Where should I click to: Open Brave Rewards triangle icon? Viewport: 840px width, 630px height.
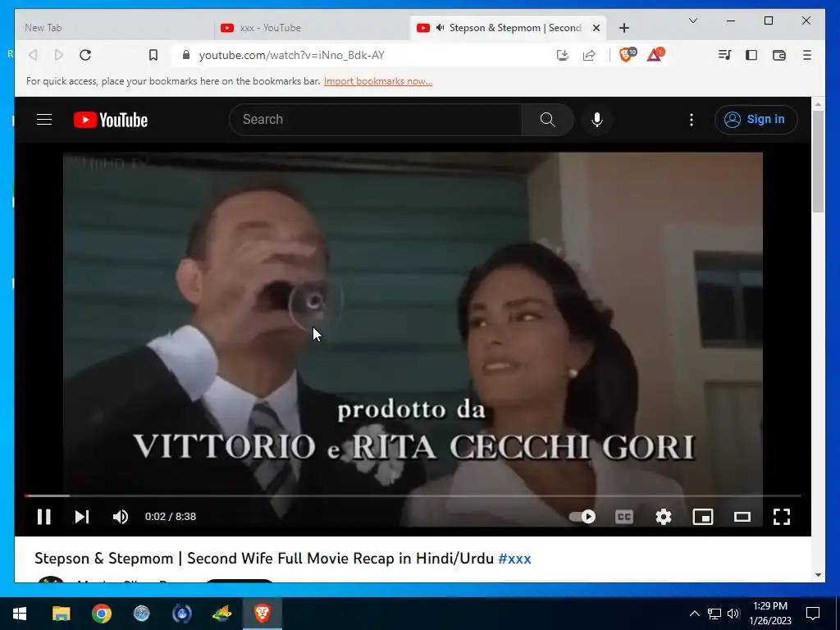(x=655, y=55)
